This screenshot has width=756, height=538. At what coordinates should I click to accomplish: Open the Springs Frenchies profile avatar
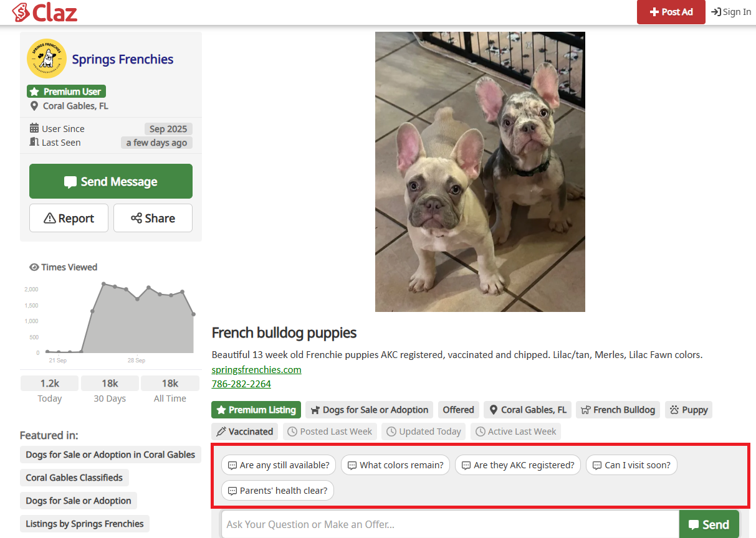point(47,59)
